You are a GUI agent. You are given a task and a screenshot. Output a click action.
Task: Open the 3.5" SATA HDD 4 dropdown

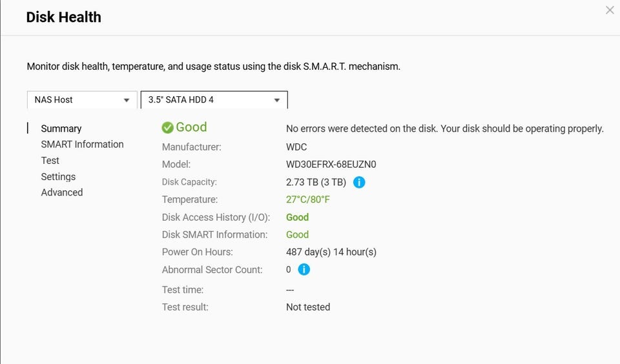214,99
